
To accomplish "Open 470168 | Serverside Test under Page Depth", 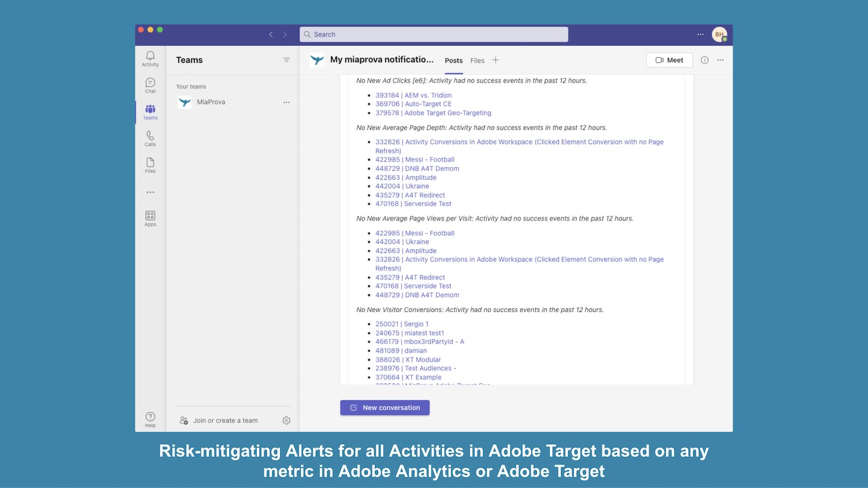I will pyautogui.click(x=414, y=204).
